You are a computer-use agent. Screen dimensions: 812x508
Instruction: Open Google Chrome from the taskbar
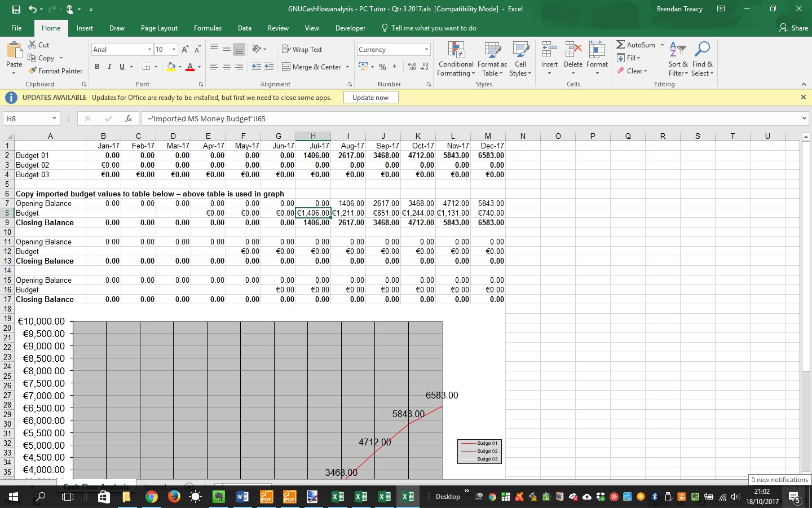(151, 497)
